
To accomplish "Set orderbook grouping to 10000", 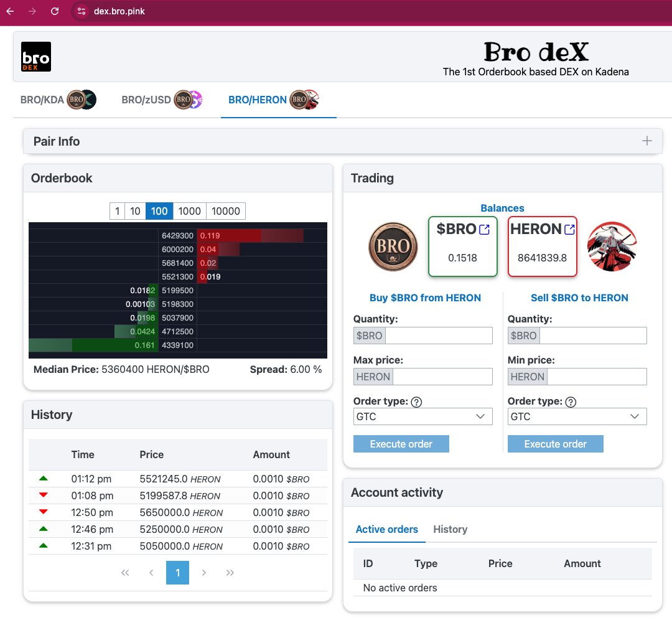I will (x=225, y=211).
